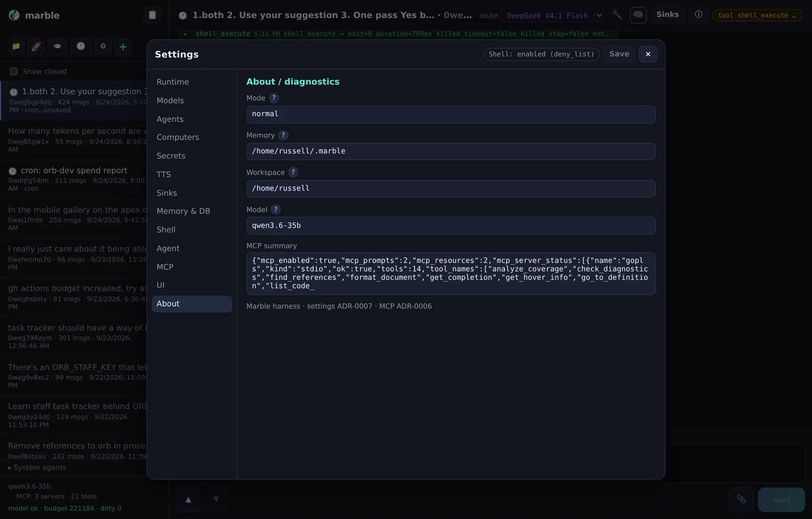This screenshot has height=519, width=812.
Task: Click the brain icon in header
Action: pyautogui.click(x=638, y=15)
